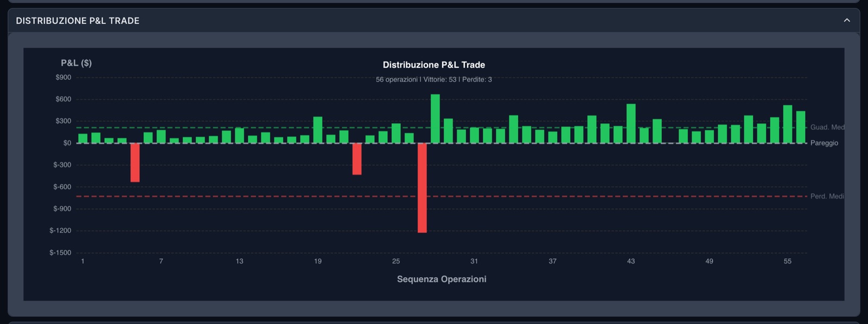Click x-axis tick label 55
868x324 pixels.
pyautogui.click(x=788, y=261)
